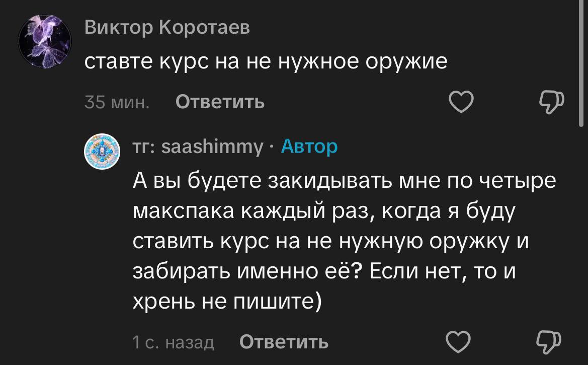Open the Виктор Коротаев username link
Image resolution: width=588 pixels, height=365 pixels.
[x=167, y=28]
